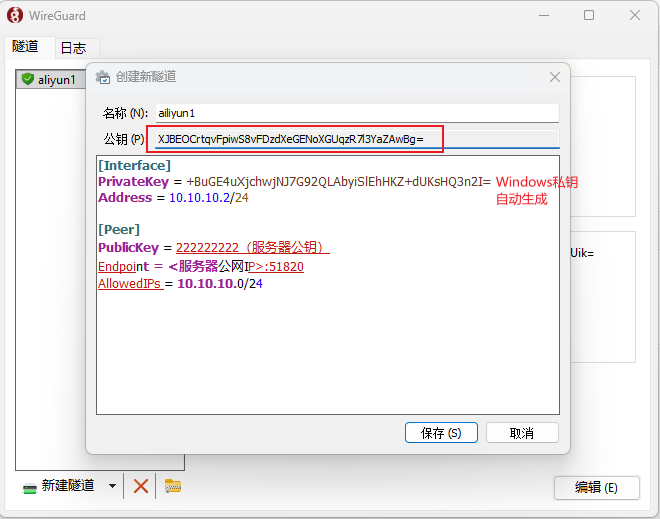This screenshot has width=660, height=519.
Task: Click the WireGuard logo in the title bar
Action: pos(15,15)
